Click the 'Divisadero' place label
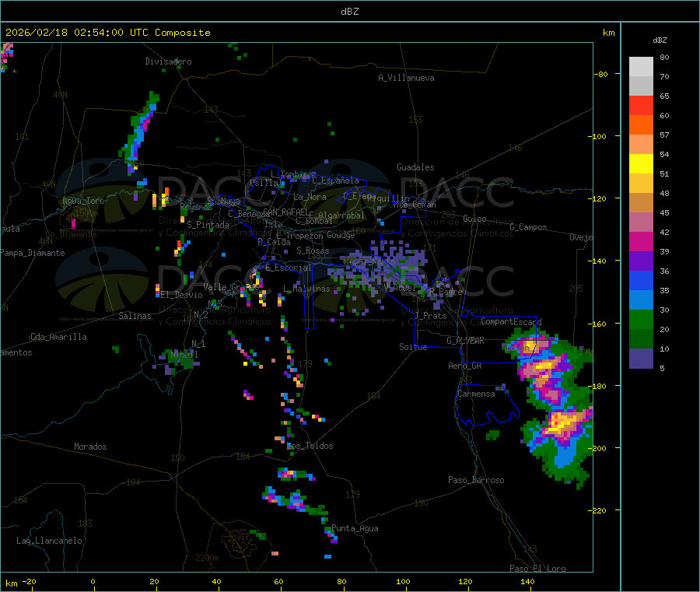The image size is (700, 592). (168, 61)
